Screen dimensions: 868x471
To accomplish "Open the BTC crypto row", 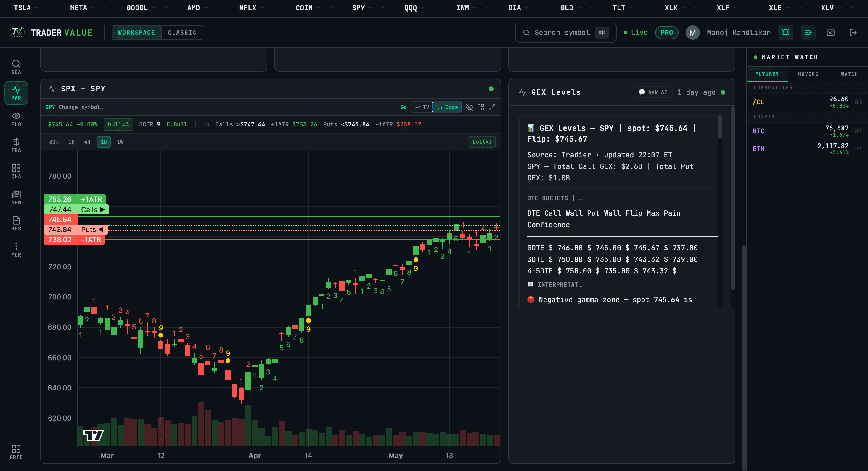I will (x=807, y=131).
